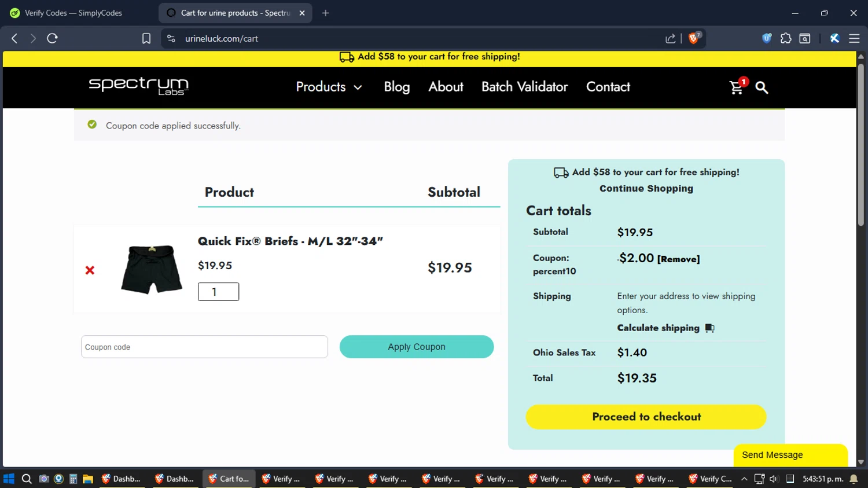Open the browser hamburger menu
Viewport: 868px width, 488px height.
[x=854, y=38]
